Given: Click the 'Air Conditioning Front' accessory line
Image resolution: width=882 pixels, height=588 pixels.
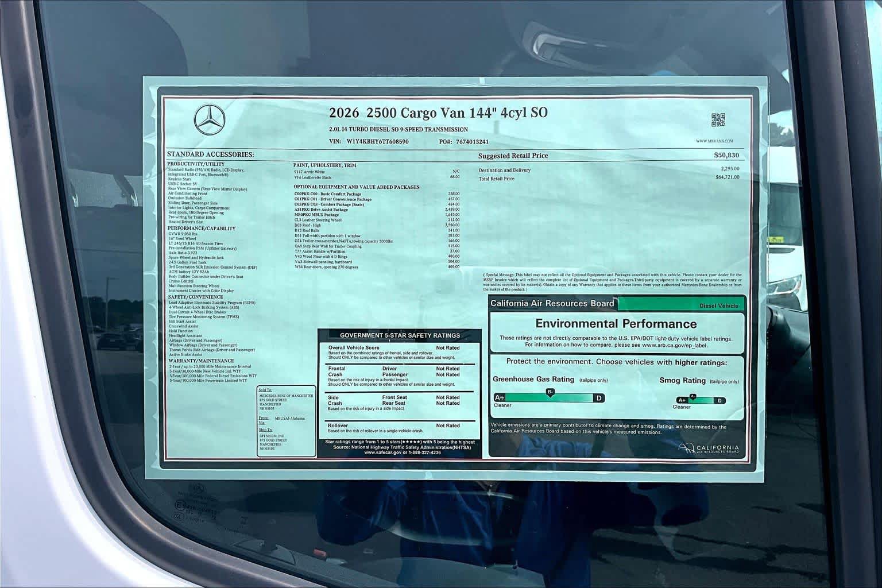Looking at the screenshot, I should [x=188, y=194].
